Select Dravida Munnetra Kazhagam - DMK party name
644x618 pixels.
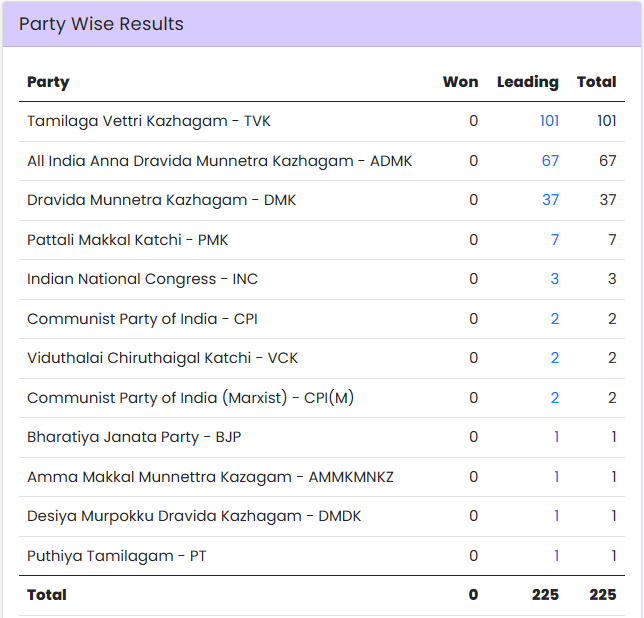coord(161,200)
